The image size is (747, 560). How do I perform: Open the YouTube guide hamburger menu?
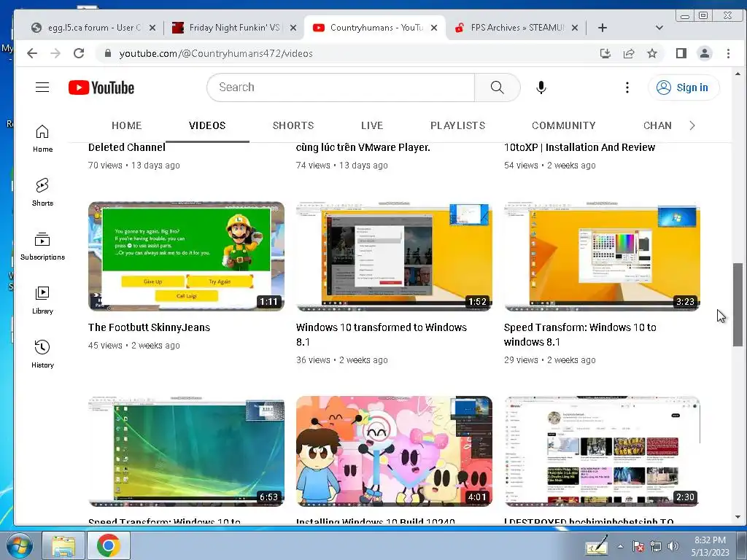pyautogui.click(x=42, y=87)
